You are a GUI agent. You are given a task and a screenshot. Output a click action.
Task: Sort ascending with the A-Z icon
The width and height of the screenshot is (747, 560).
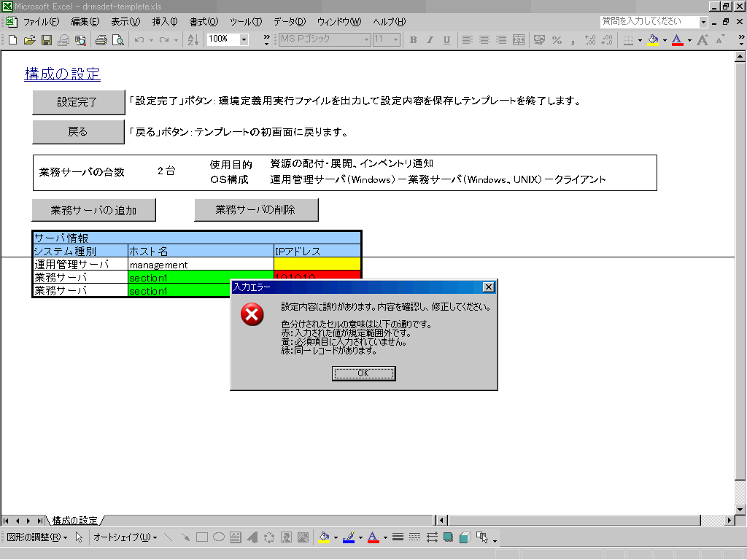(x=193, y=40)
